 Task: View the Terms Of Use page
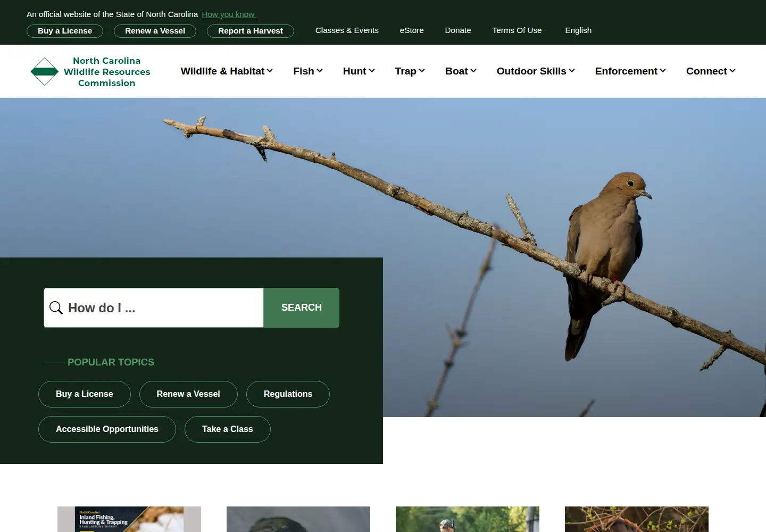[x=517, y=30]
